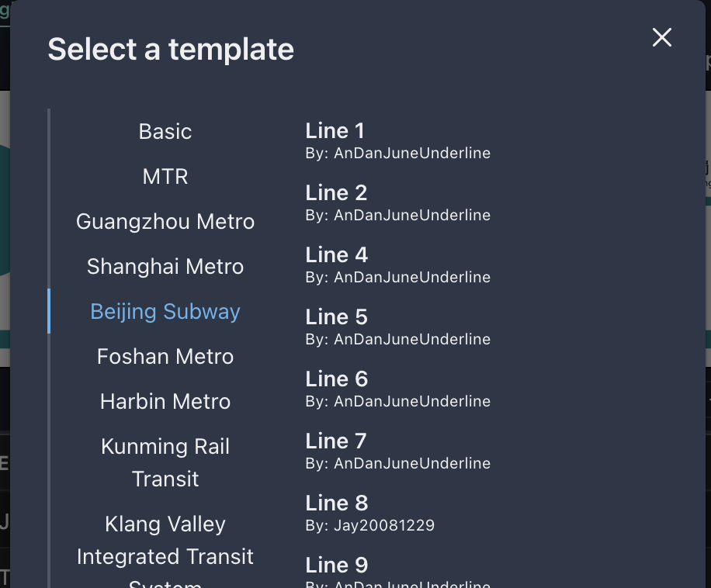Image resolution: width=711 pixels, height=588 pixels.
Task: Choose the Line 1 template
Action: [335, 130]
